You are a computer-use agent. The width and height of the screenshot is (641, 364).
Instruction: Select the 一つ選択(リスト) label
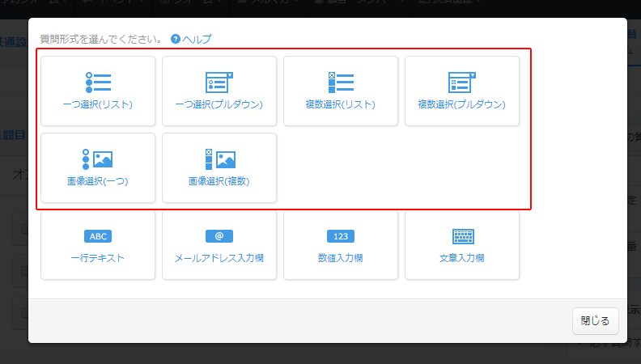pyautogui.click(x=97, y=104)
